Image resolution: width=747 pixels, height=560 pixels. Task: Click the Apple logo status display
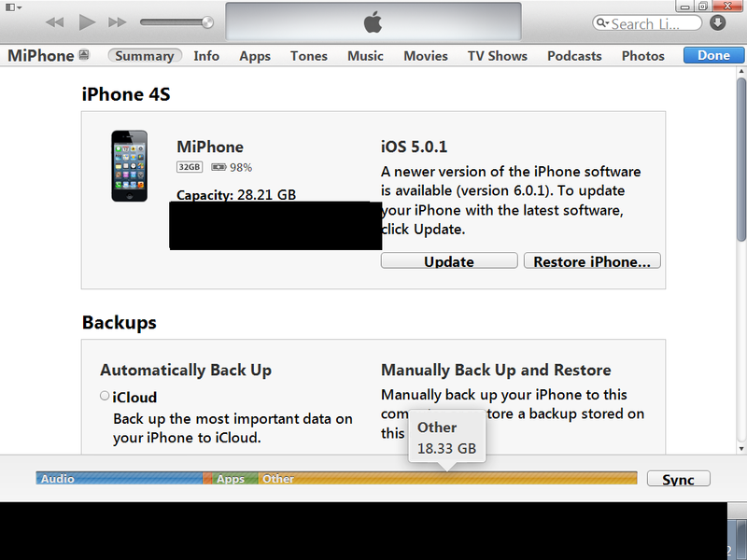[373, 21]
